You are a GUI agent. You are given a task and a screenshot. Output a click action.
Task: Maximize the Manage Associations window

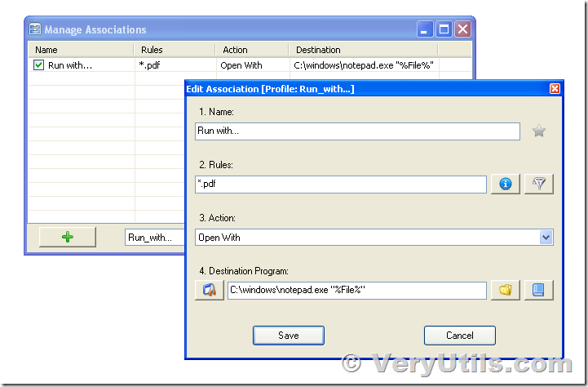444,29
